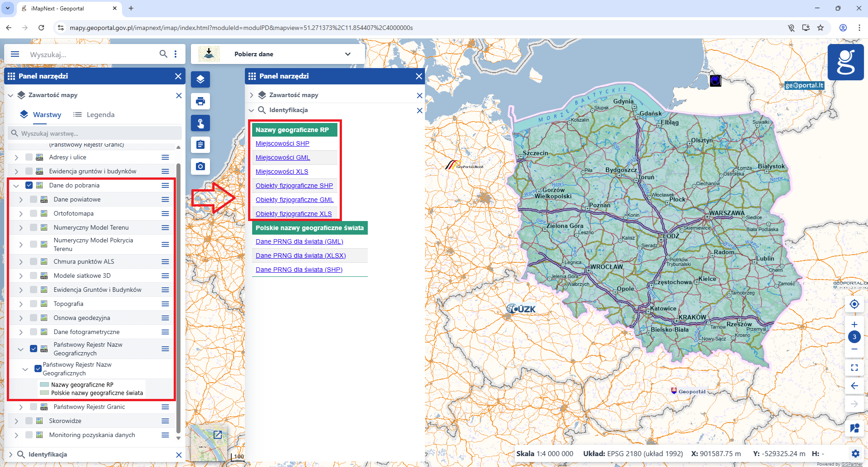Click the geolocation crosshair icon

pos(854,304)
